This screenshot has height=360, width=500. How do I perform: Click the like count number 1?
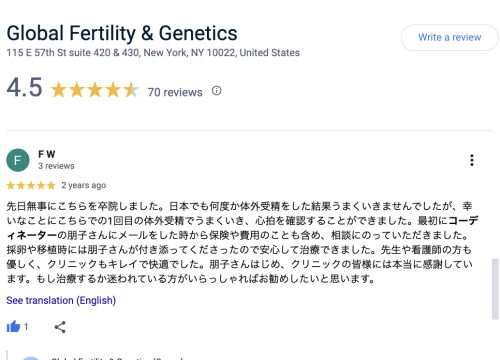pos(26,327)
